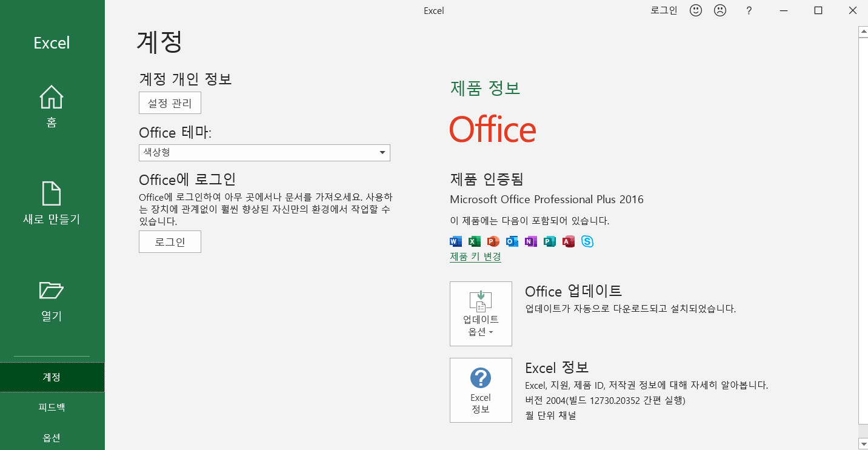Click the red Office logo
This screenshot has width=868, height=450.
coord(493,129)
